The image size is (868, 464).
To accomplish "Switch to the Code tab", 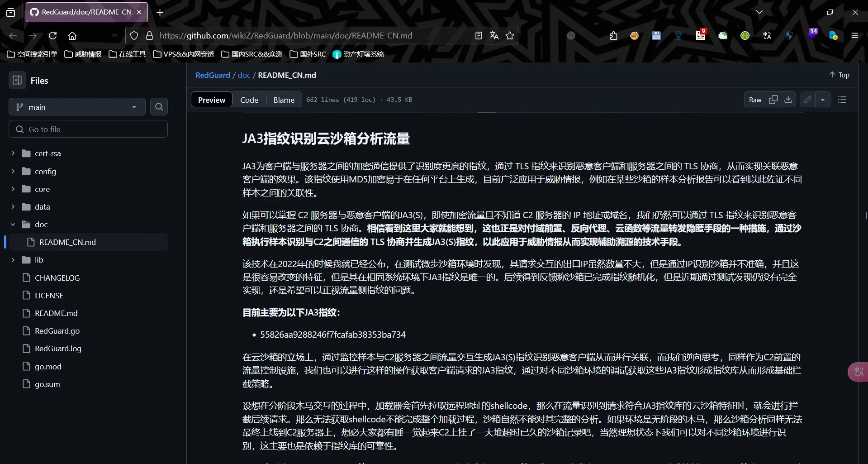I will (x=249, y=100).
